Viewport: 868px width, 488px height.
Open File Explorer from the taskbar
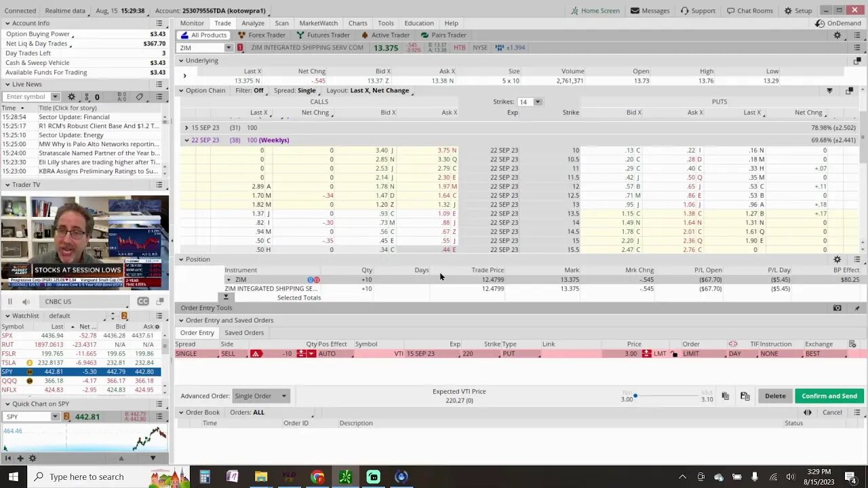261,477
